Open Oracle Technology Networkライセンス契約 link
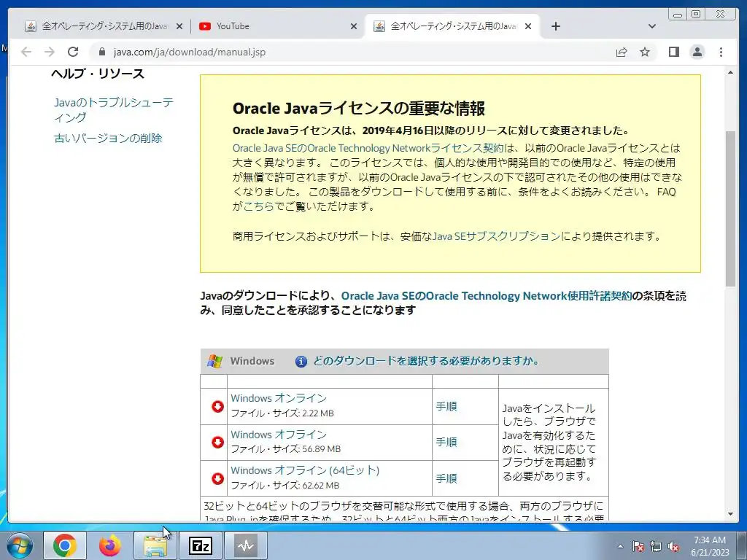Image resolution: width=747 pixels, height=560 pixels. (368, 148)
